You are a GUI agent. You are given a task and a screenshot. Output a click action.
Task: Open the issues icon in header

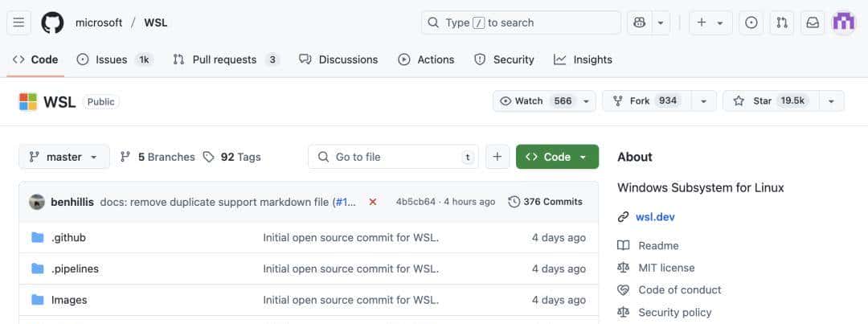751,23
